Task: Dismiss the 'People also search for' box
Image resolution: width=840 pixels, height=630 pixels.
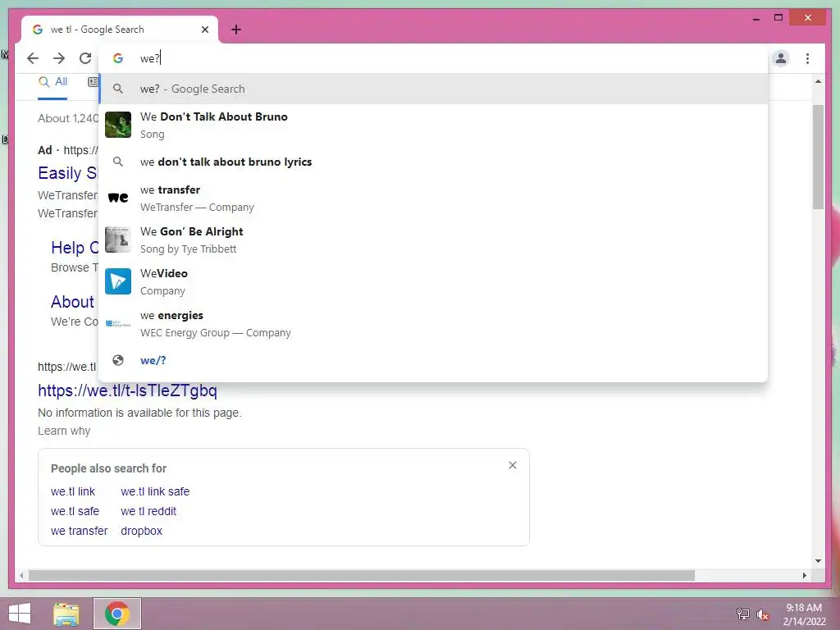Action: 513,465
